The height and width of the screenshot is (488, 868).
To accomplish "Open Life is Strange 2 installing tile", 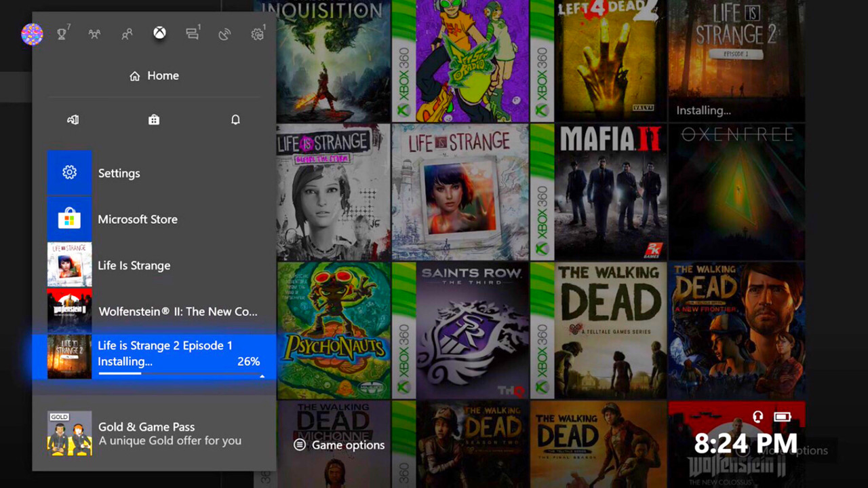I will pyautogui.click(x=736, y=61).
